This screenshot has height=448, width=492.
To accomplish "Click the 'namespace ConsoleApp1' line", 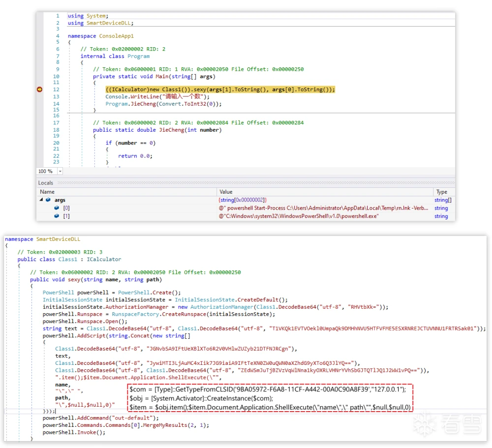I will [x=101, y=36].
